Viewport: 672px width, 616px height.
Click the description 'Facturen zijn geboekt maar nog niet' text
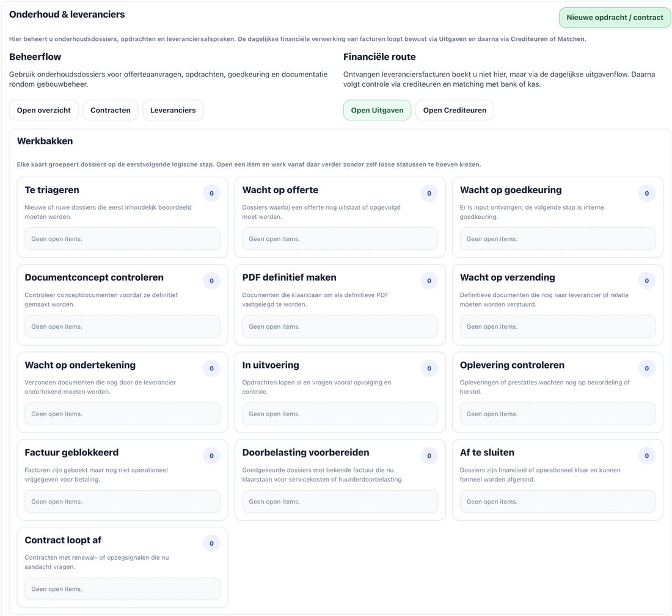[x=96, y=475]
